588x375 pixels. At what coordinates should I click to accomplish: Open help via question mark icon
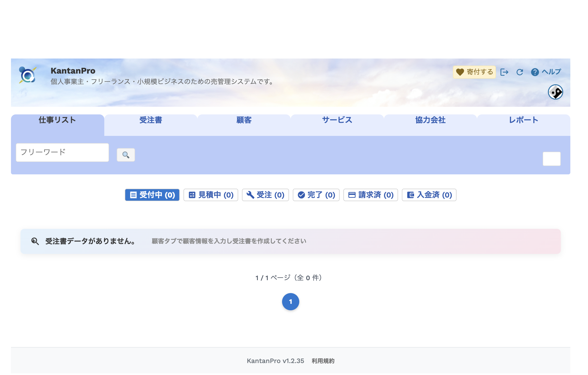[x=535, y=72]
